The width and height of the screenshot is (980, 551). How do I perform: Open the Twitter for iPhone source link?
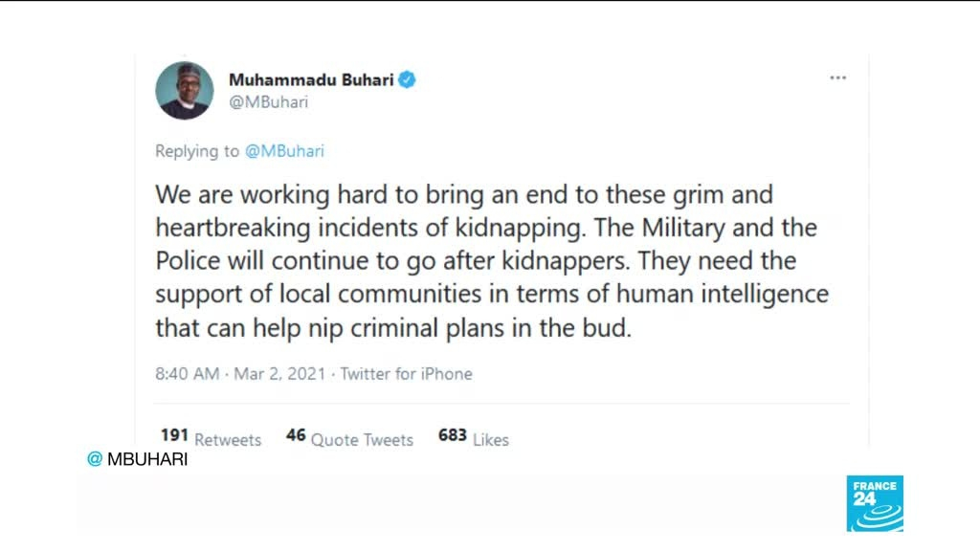click(x=407, y=374)
